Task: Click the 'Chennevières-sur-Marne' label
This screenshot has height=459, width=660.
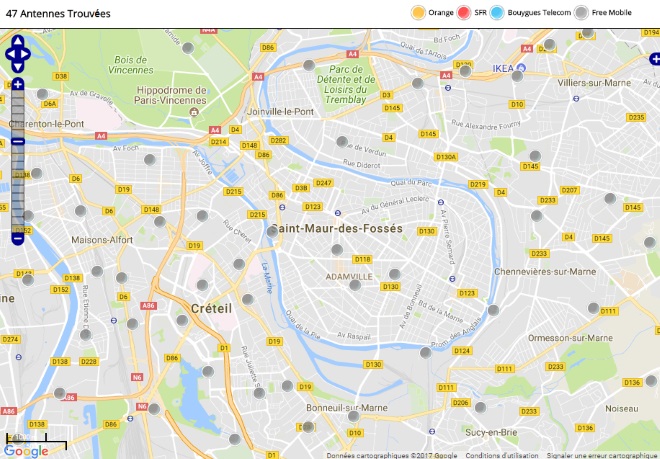Action: (x=545, y=272)
